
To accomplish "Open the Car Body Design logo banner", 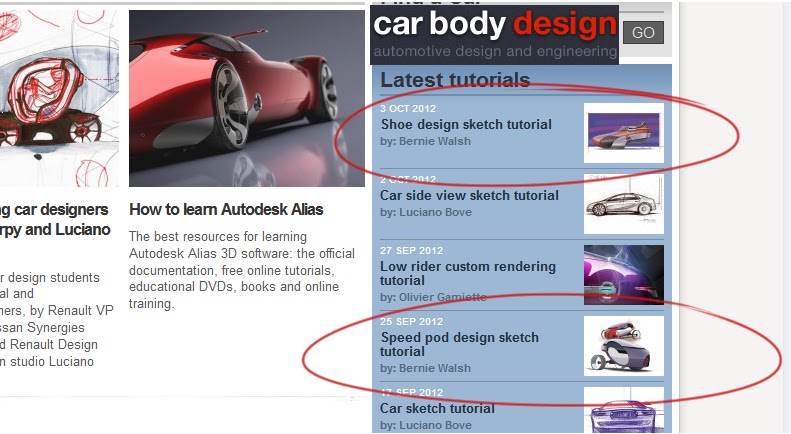I will pos(494,35).
